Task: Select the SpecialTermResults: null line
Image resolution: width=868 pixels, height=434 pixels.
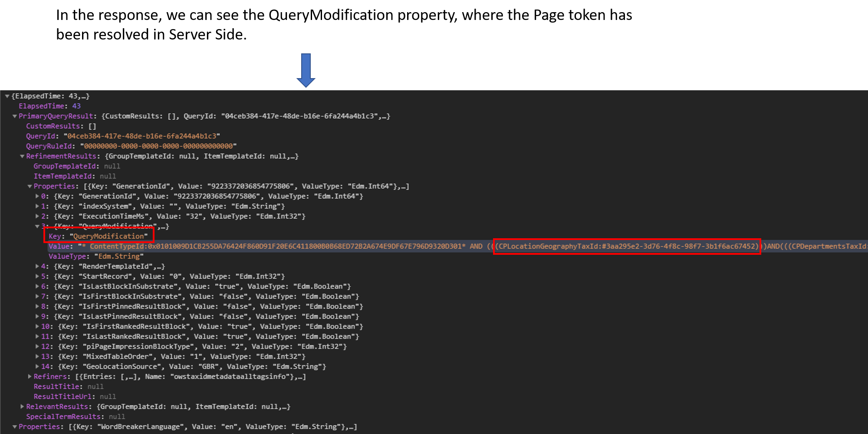Action: tap(76, 417)
